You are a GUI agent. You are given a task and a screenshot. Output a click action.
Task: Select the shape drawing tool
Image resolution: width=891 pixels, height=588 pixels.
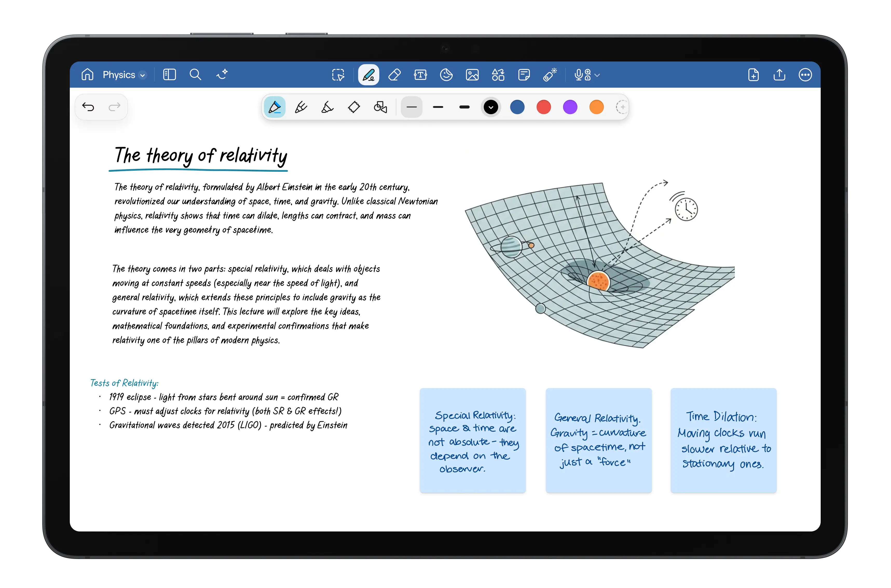354,107
